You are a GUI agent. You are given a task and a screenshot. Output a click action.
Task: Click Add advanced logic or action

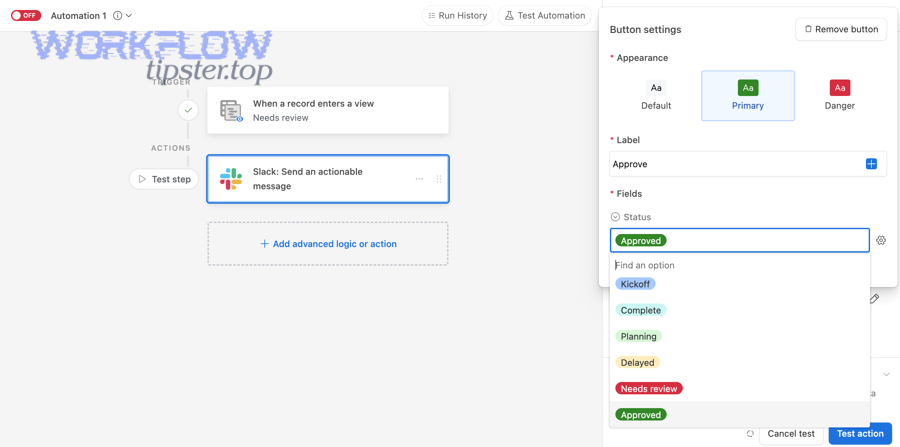328,244
